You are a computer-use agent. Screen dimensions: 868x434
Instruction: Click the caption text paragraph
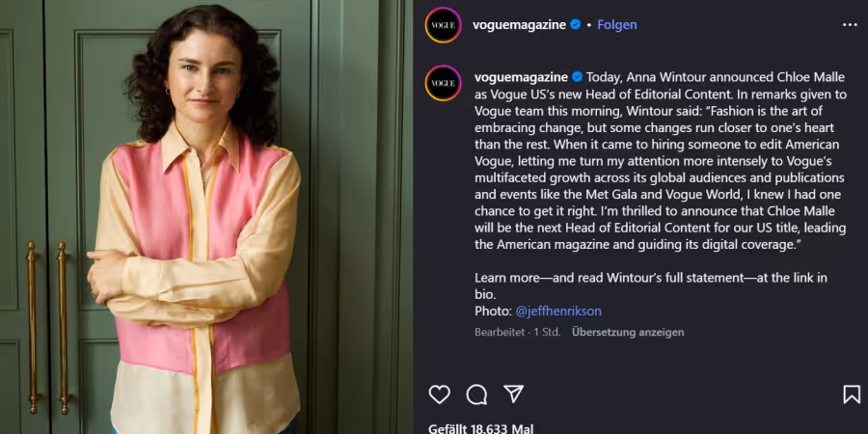[x=661, y=161]
